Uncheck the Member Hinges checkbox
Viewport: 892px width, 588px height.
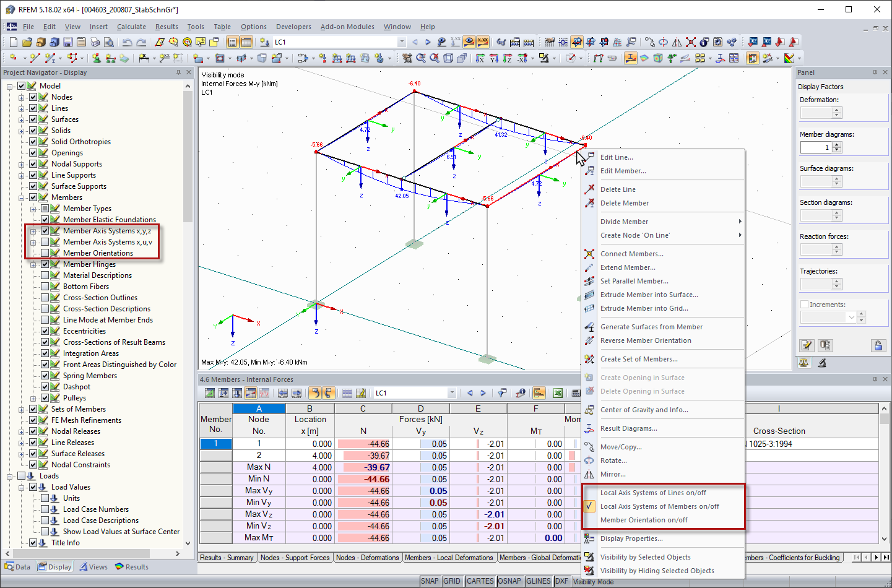pyautogui.click(x=45, y=264)
